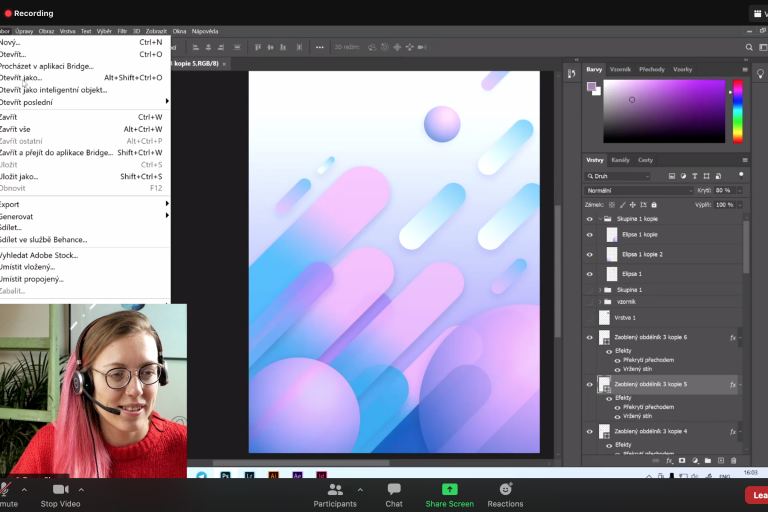
Task: Click the new group folder icon
Action: 707,460
